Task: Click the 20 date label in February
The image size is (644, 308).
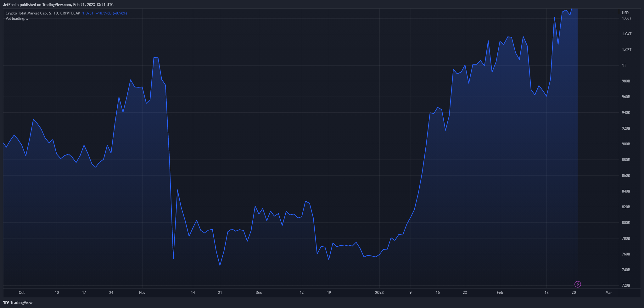Action: [574, 293]
